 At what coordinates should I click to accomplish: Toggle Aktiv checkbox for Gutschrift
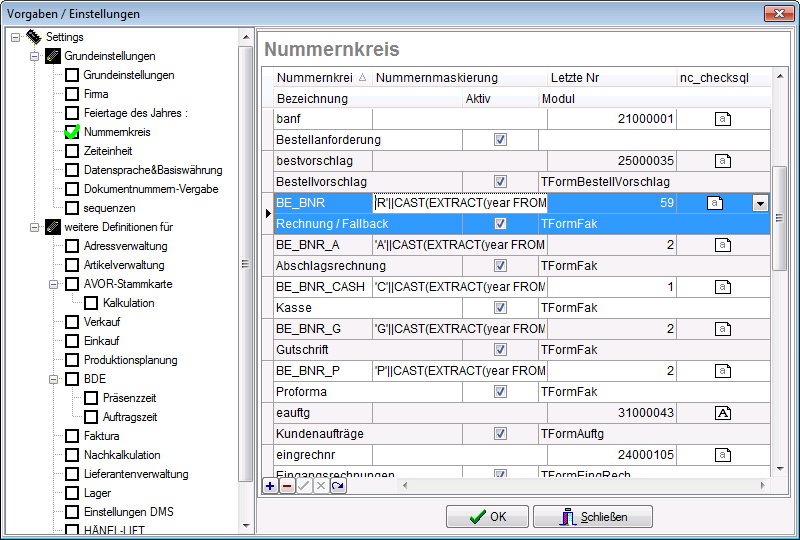(500, 350)
